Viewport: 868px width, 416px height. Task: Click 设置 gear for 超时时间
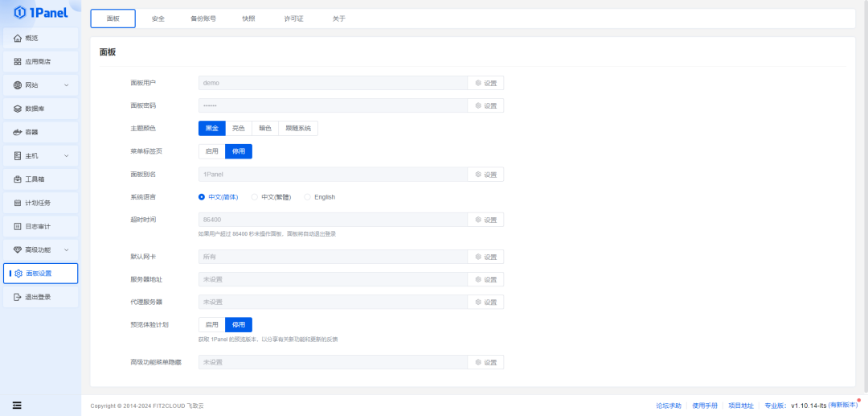486,220
